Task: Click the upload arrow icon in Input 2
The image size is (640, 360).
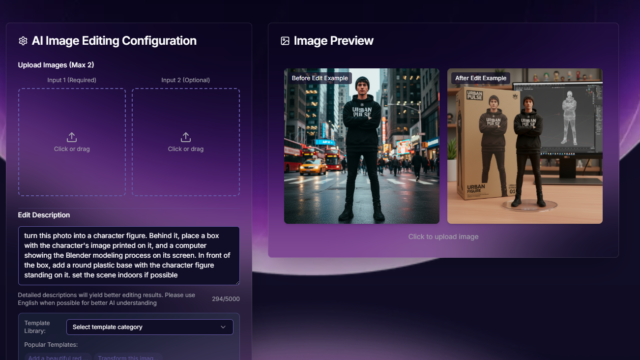Action: point(186,137)
